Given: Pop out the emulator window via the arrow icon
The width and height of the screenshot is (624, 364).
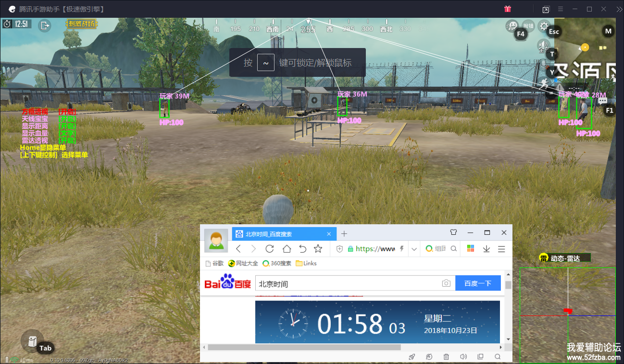Looking at the screenshot, I should pos(546,9).
